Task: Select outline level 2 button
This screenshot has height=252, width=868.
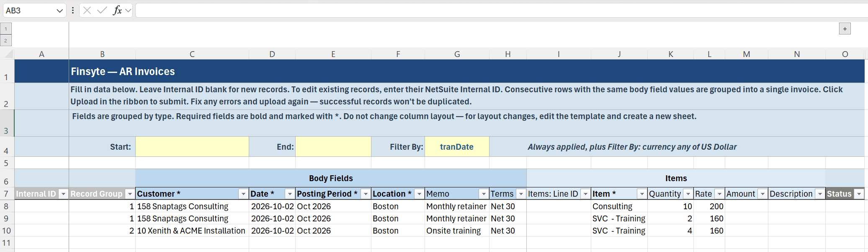Action: [x=6, y=41]
